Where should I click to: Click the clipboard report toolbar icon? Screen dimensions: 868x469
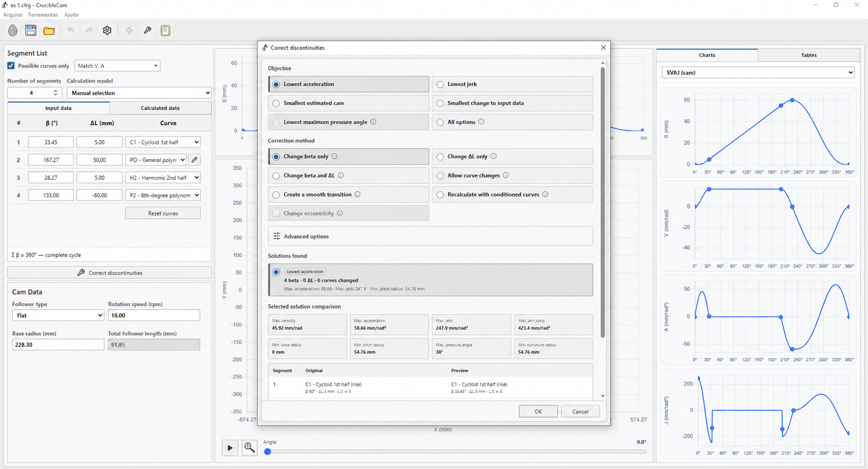165,31
